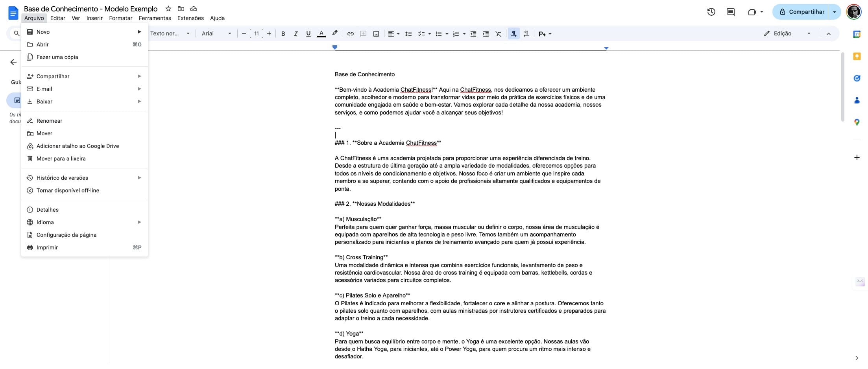Toggle underline formatting

(x=308, y=34)
